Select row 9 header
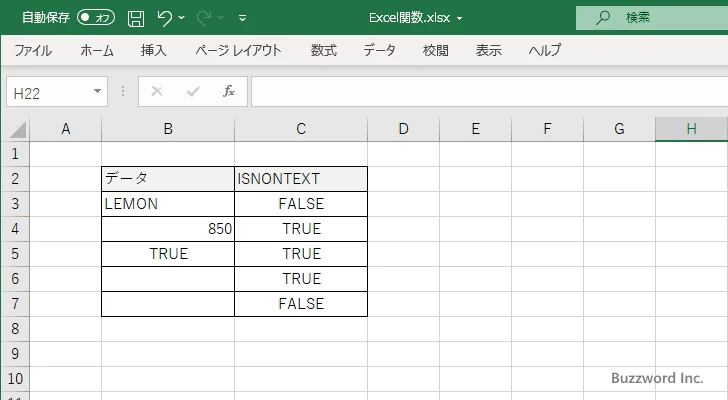The image size is (728, 400). pos(15,354)
